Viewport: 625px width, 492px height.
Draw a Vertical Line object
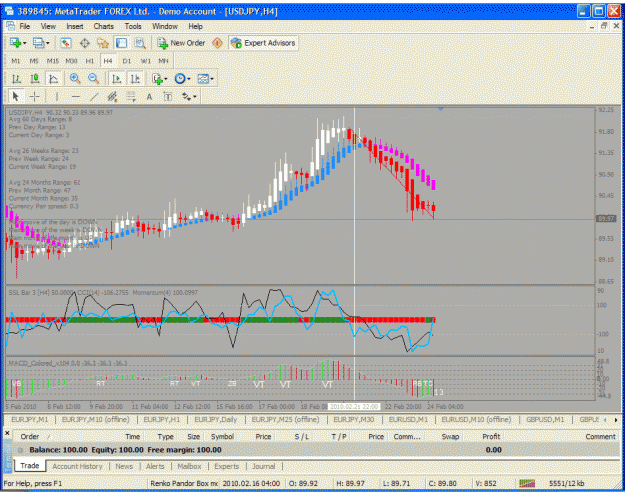coord(57,96)
